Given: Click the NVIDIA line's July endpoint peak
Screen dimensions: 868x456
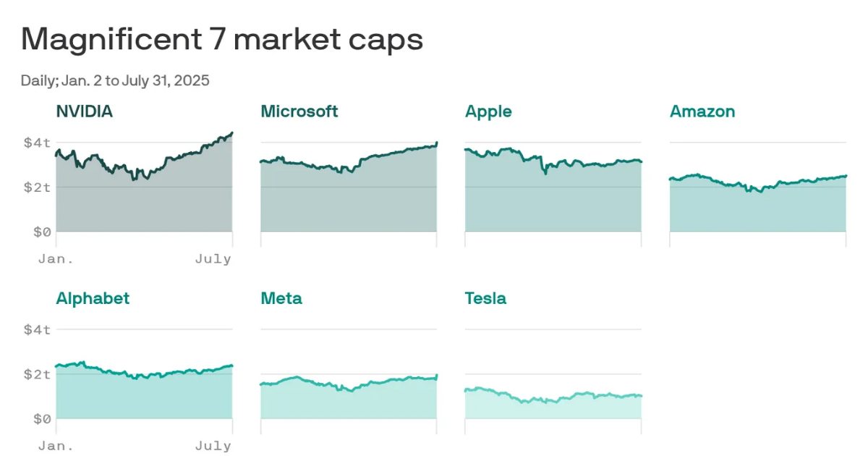Looking at the screenshot, I should click(231, 133).
